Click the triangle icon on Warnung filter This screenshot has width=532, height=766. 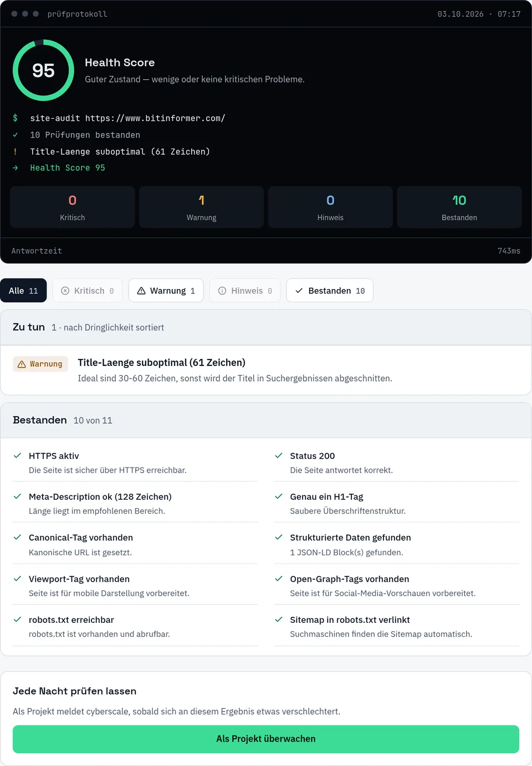[141, 291]
